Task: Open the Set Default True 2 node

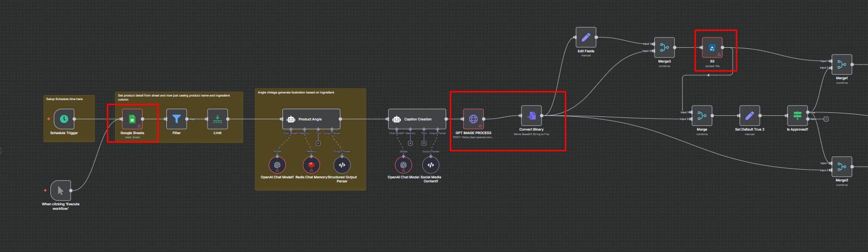Action: point(749,116)
